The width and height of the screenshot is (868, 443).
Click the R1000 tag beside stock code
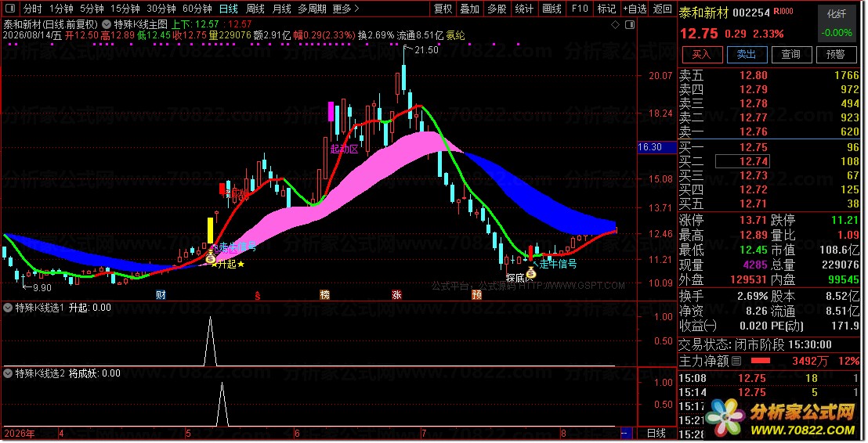(783, 11)
